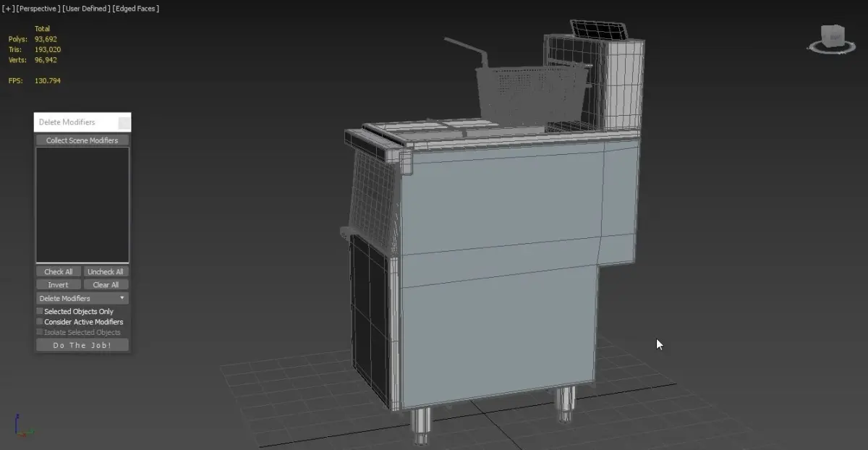This screenshot has height=450, width=868.
Task: Click the Check All button
Action: tap(59, 272)
